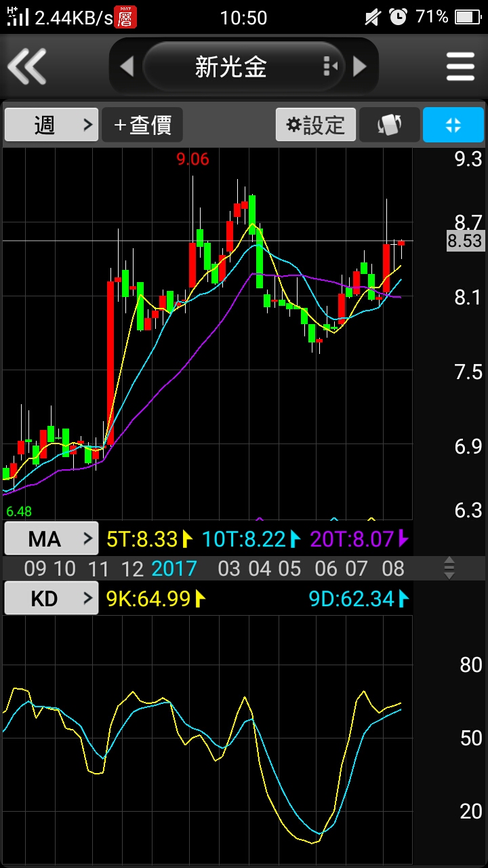The height and width of the screenshot is (868, 488).
Task: Open the stock list selector icon
Action: pyautogui.click(x=331, y=66)
